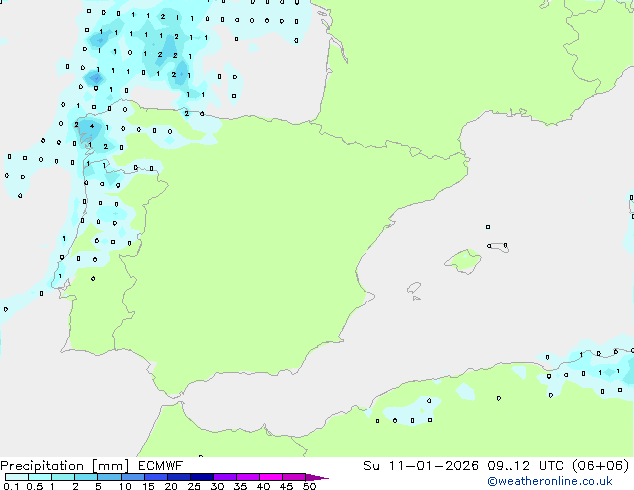Click the legend value '30'
Viewport: 634px width, 490px height.
pyautogui.click(x=217, y=486)
